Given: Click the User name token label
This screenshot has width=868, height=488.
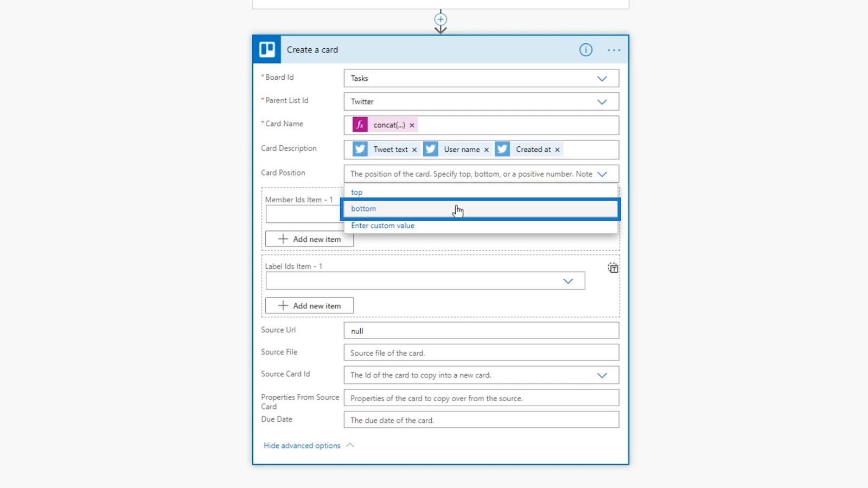Looking at the screenshot, I should [462, 150].
